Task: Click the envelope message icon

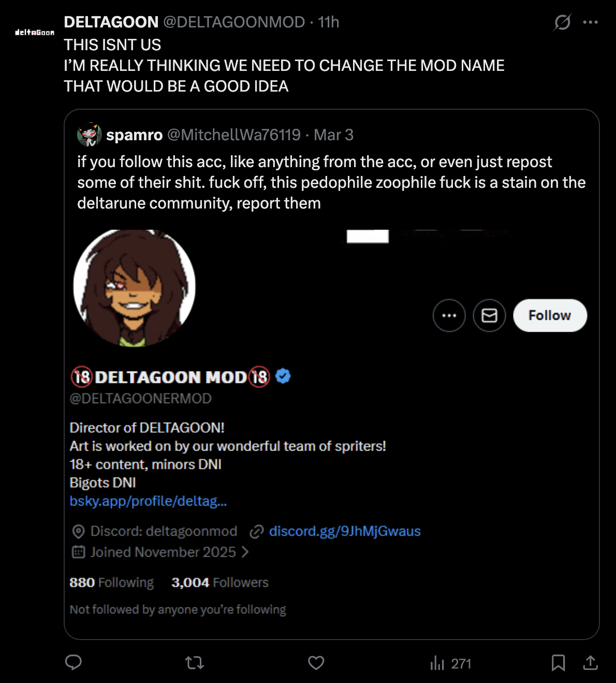Action: tap(489, 315)
